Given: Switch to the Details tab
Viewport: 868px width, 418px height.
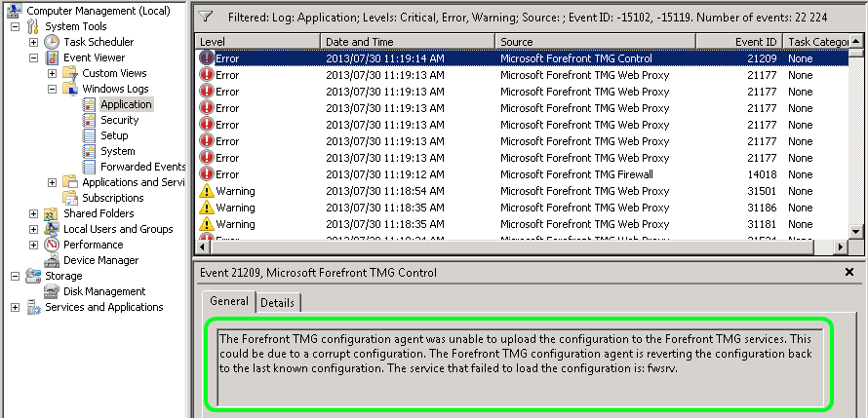Looking at the screenshot, I should click(x=279, y=302).
